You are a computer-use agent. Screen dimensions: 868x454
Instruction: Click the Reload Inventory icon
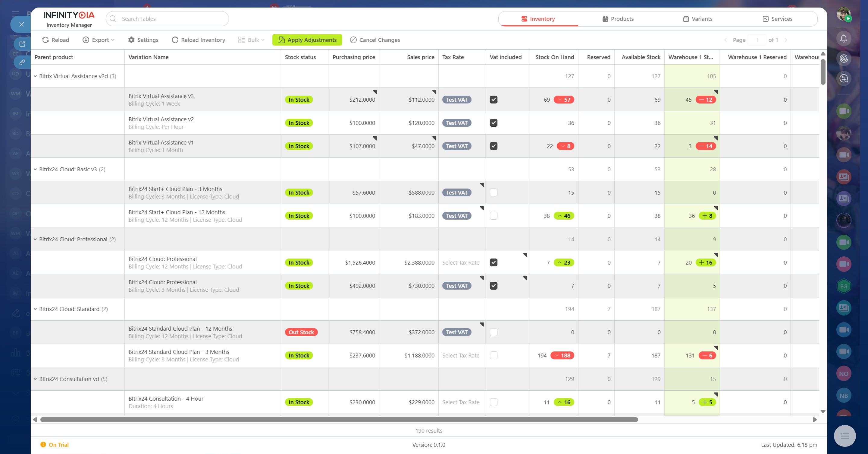pyautogui.click(x=175, y=40)
